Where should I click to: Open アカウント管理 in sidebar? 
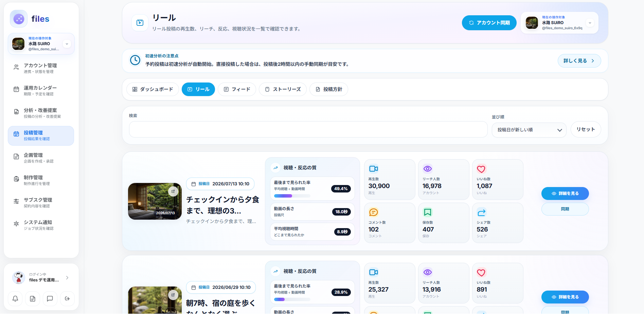[x=41, y=68]
